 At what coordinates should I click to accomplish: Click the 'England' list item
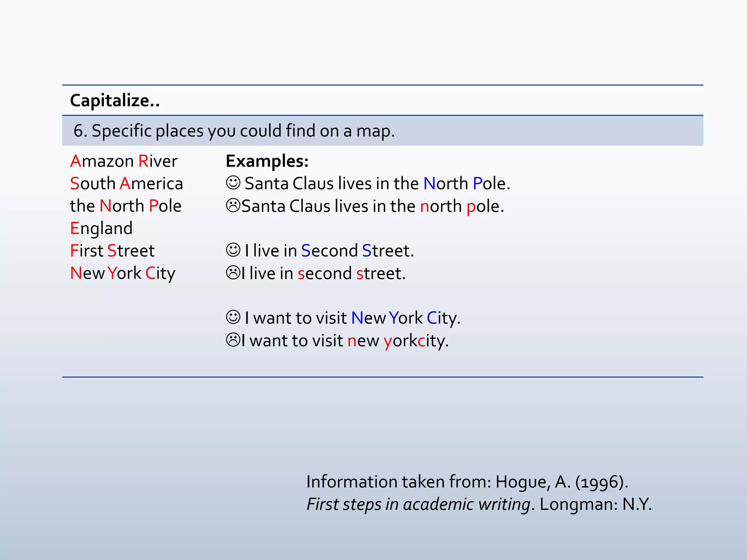[x=101, y=228]
